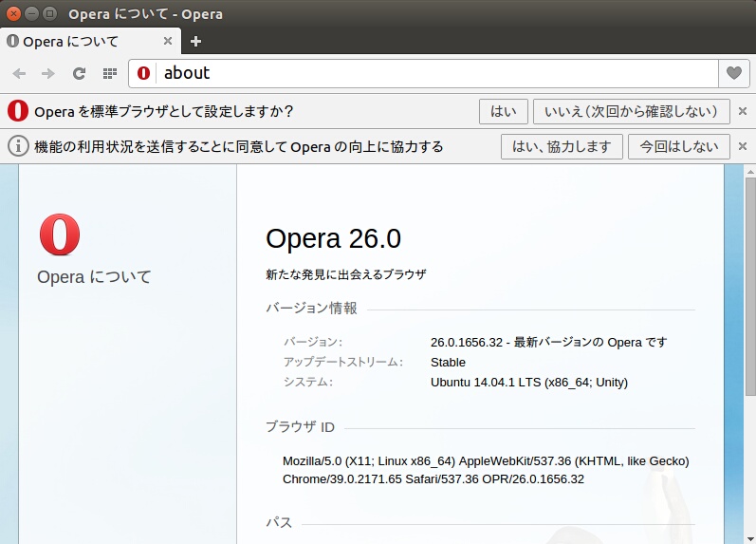Click '今回はしない' button
Screen dimensions: 756x544
pyautogui.click(x=679, y=146)
